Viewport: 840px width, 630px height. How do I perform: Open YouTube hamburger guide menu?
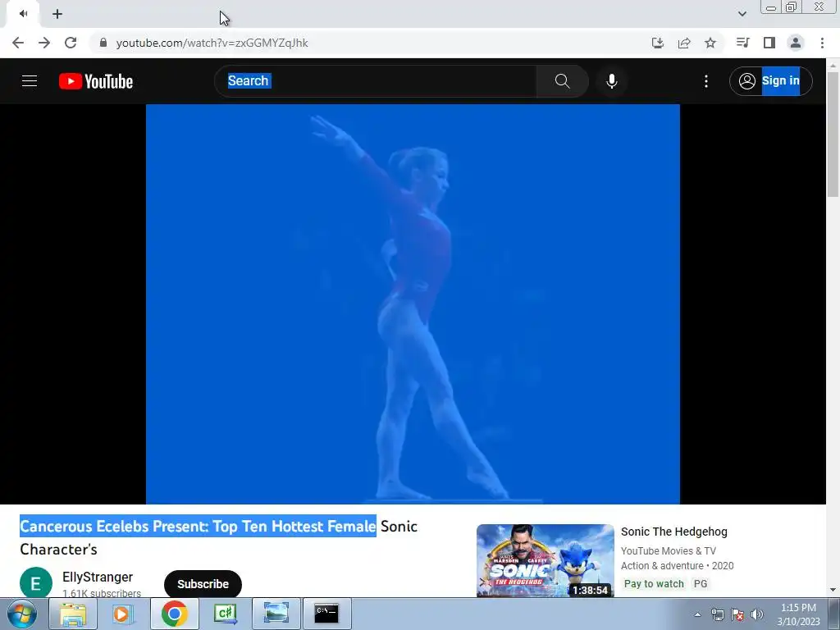click(x=30, y=81)
